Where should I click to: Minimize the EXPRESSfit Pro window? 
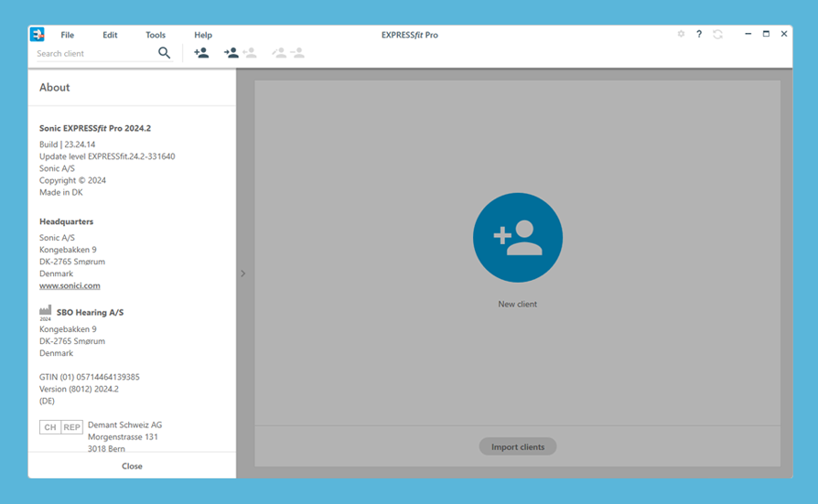[x=748, y=34]
